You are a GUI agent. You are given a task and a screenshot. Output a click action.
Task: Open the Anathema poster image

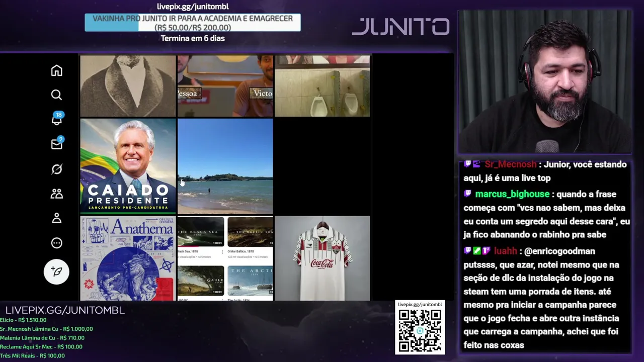pos(128,258)
